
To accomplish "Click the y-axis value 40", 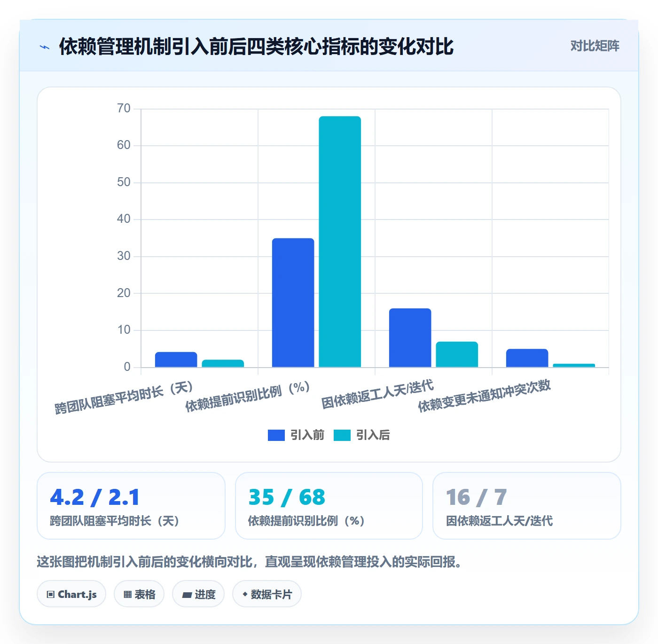I will [x=124, y=219].
